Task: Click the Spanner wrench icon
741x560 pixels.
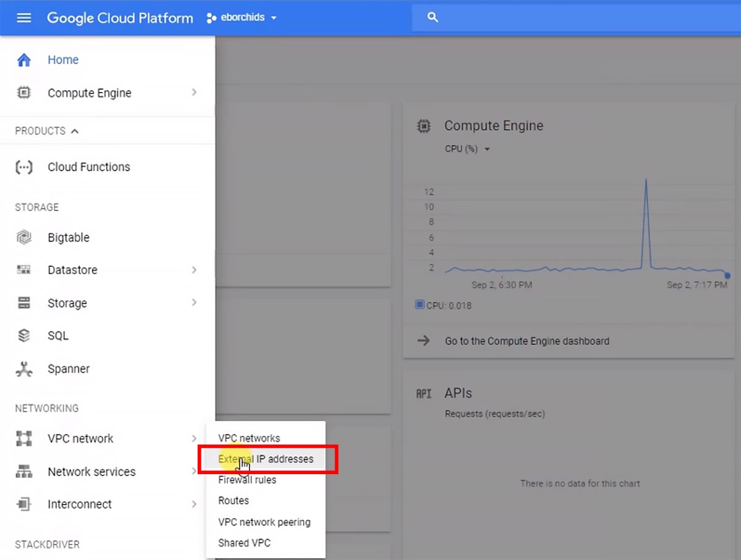Action: pos(23,369)
